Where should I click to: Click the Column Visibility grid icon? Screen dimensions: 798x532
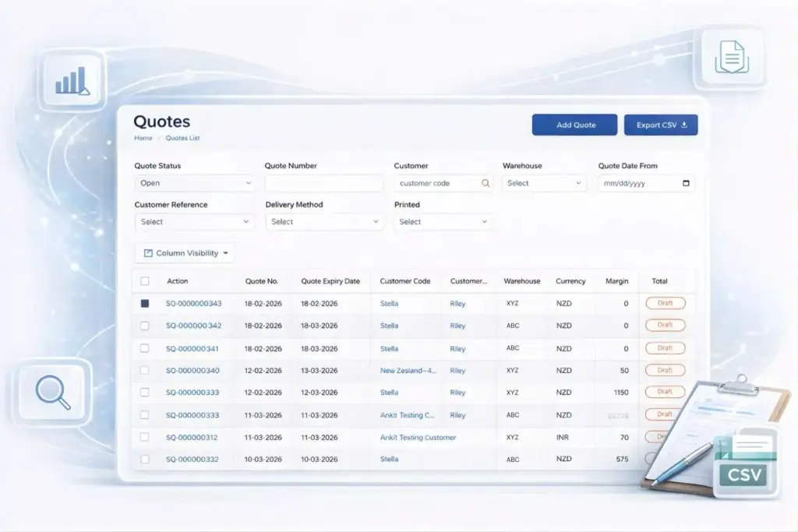click(x=150, y=252)
